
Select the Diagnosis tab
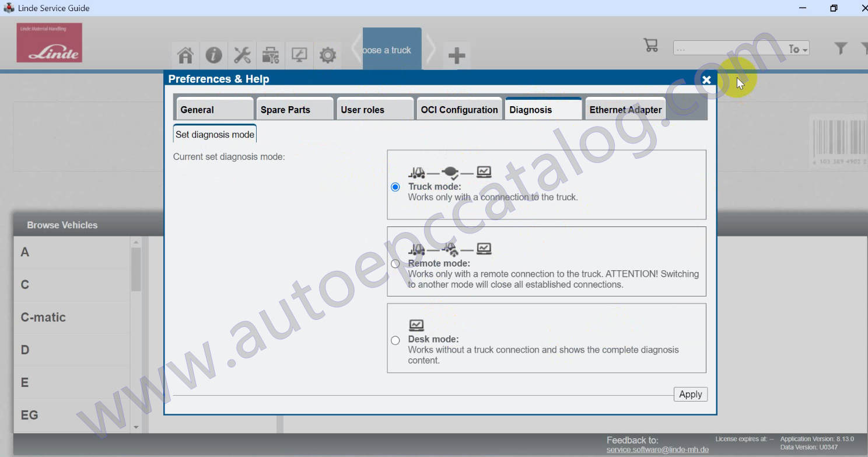544,109
